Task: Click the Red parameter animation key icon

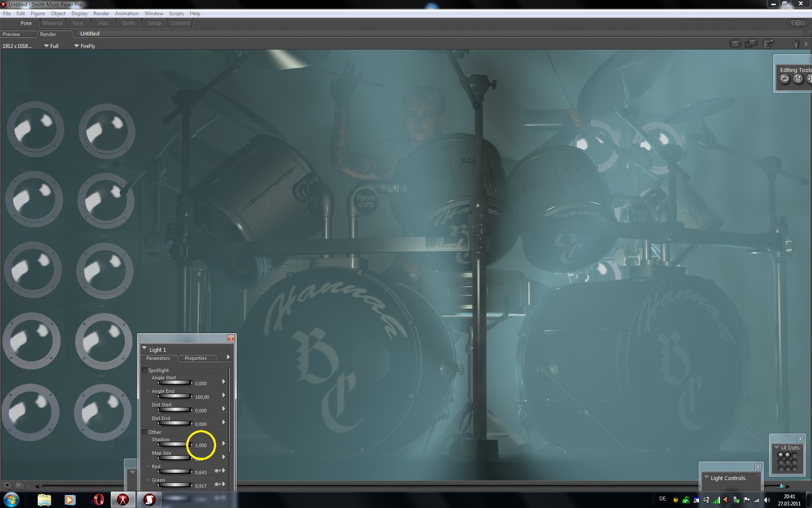Action: tap(217, 471)
